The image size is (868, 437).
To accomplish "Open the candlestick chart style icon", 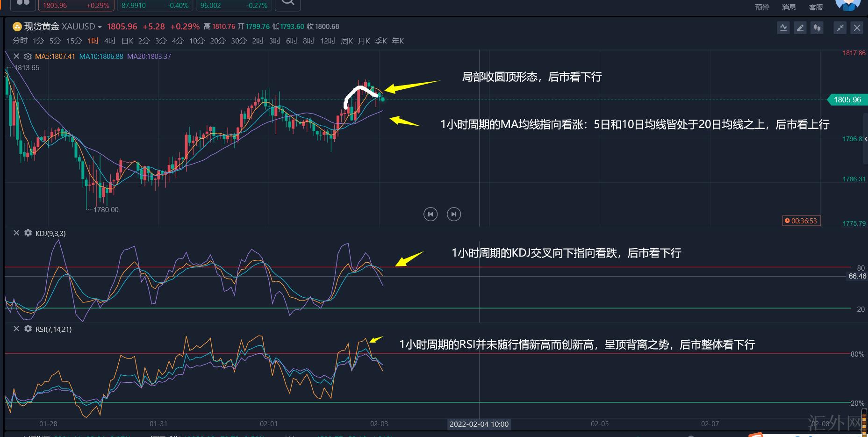I will (817, 28).
